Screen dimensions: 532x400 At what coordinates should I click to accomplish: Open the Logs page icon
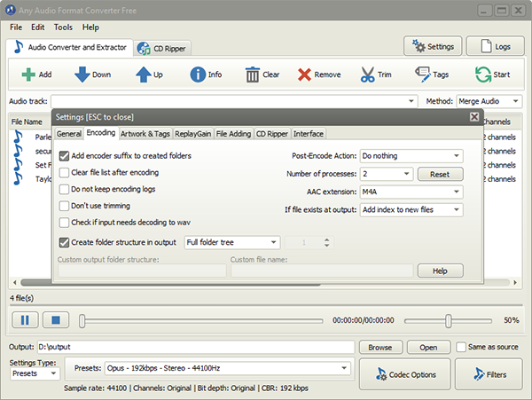coord(496,46)
